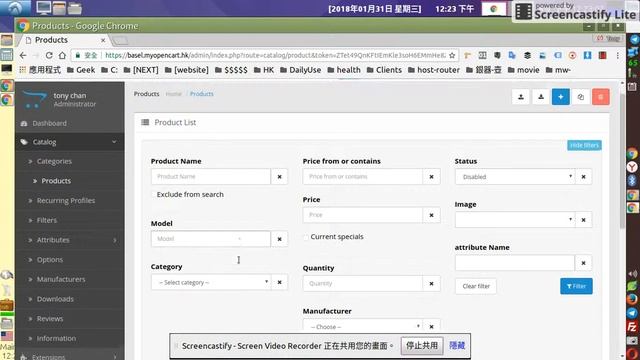Click Chrome home icon

[x=62, y=55]
